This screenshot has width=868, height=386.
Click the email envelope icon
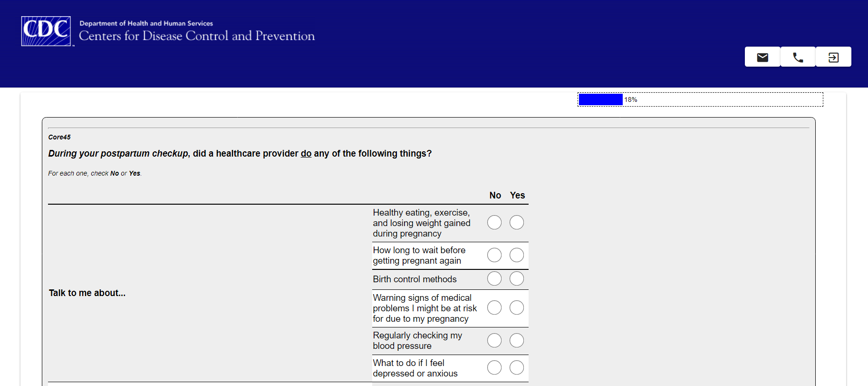coord(762,57)
